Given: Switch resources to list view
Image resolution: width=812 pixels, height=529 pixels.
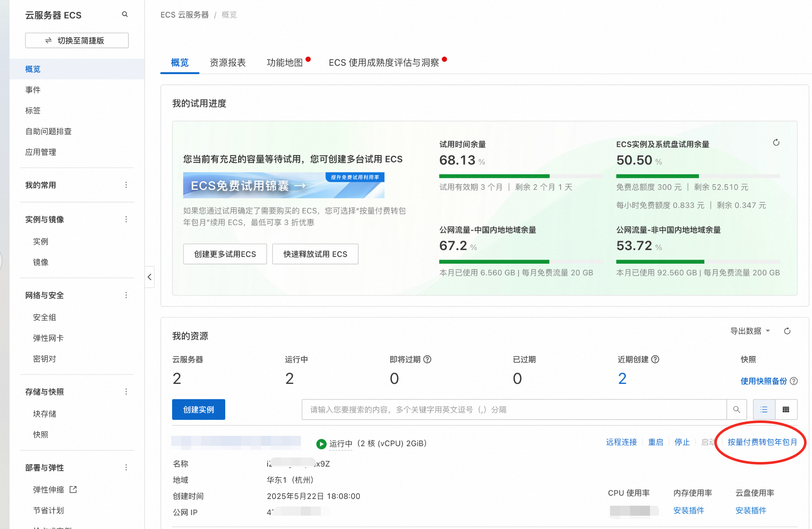Looking at the screenshot, I should [764, 410].
